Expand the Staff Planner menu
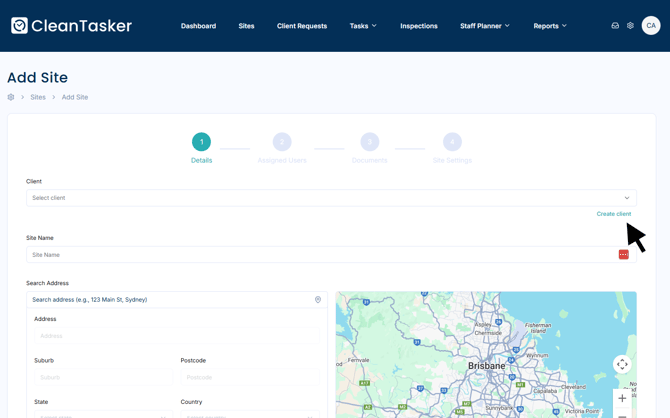The width and height of the screenshot is (670, 418). (484, 26)
